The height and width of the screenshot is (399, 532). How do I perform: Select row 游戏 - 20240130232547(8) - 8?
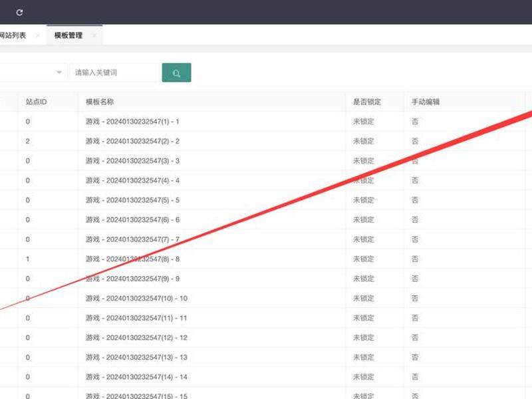(x=266, y=259)
